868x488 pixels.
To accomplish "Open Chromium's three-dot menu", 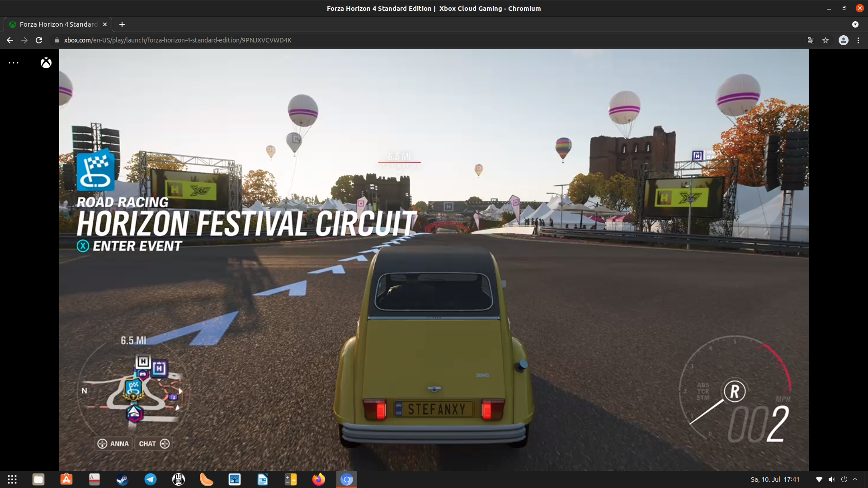I will point(858,40).
